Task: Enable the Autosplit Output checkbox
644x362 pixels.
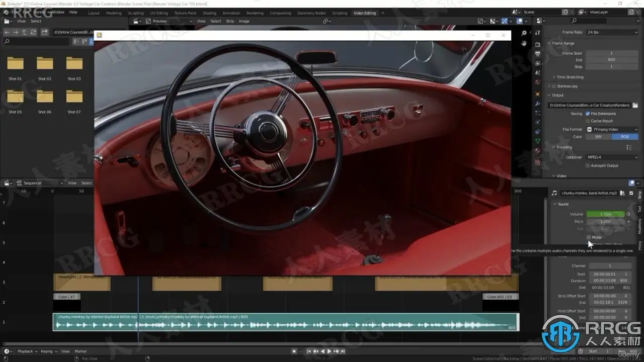Action: pos(588,165)
